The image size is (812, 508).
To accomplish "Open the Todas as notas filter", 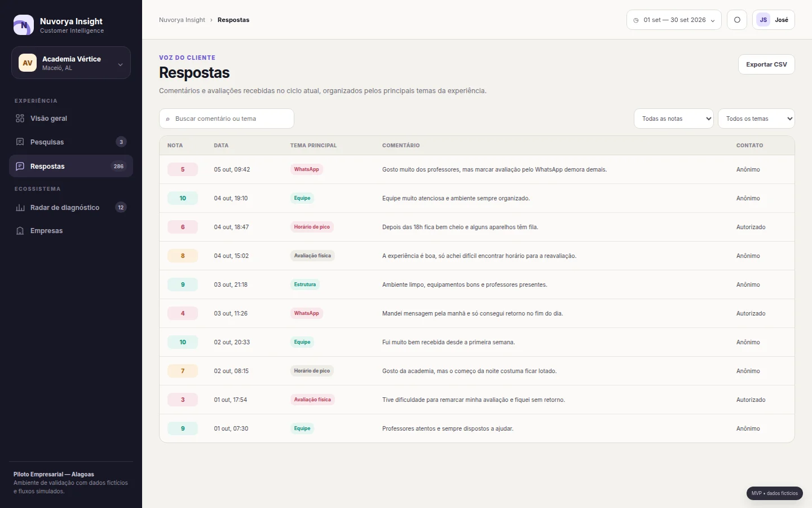I will tap(674, 119).
